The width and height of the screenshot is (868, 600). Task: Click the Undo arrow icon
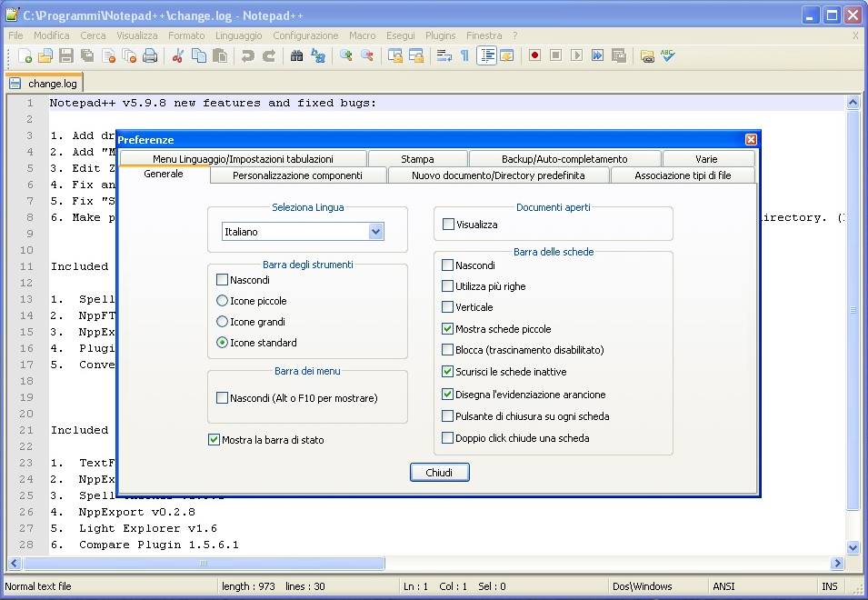(247, 56)
